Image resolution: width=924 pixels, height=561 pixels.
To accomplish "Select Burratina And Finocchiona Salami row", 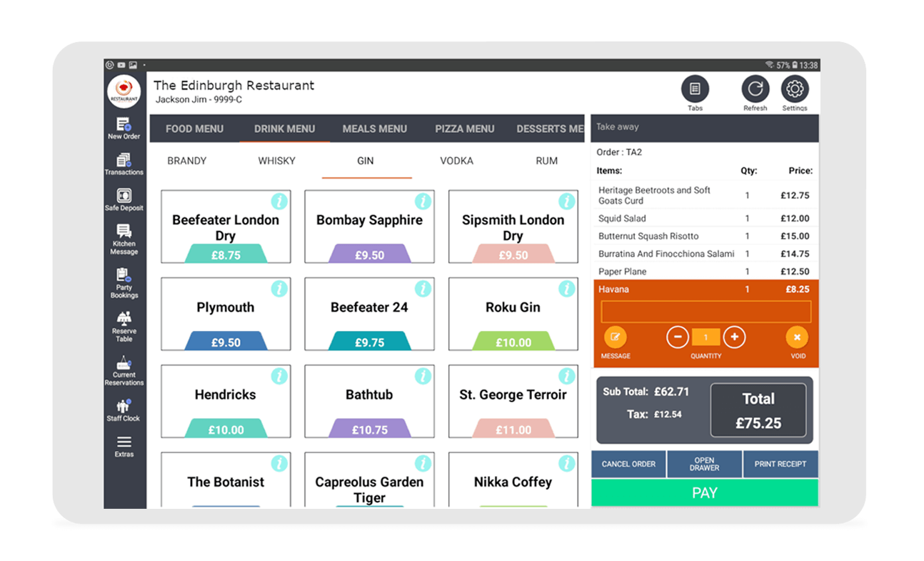I will pyautogui.click(x=705, y=254).
